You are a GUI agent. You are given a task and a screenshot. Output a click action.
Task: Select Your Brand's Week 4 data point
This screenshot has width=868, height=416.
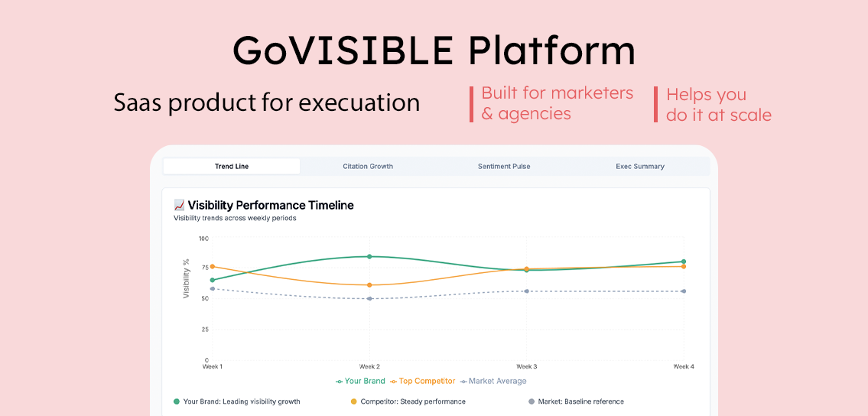pyautogui.click(x=684, y=262)
